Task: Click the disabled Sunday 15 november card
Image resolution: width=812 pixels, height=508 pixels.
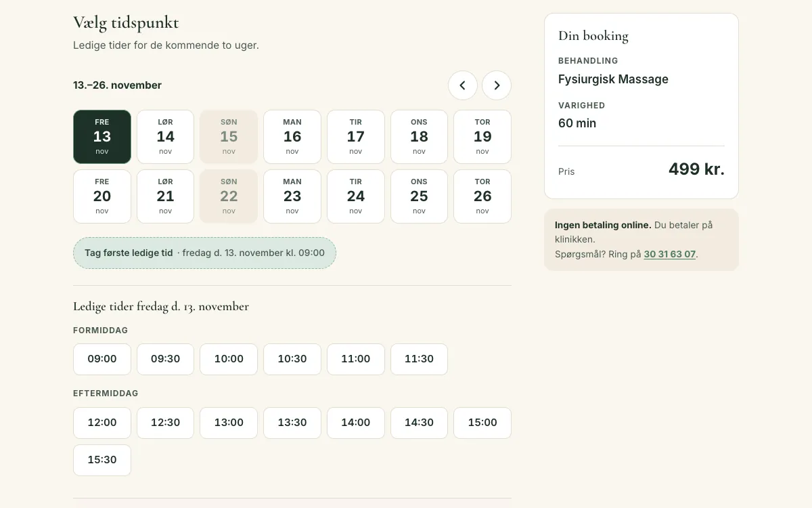Action: click(x=229, y=137)
